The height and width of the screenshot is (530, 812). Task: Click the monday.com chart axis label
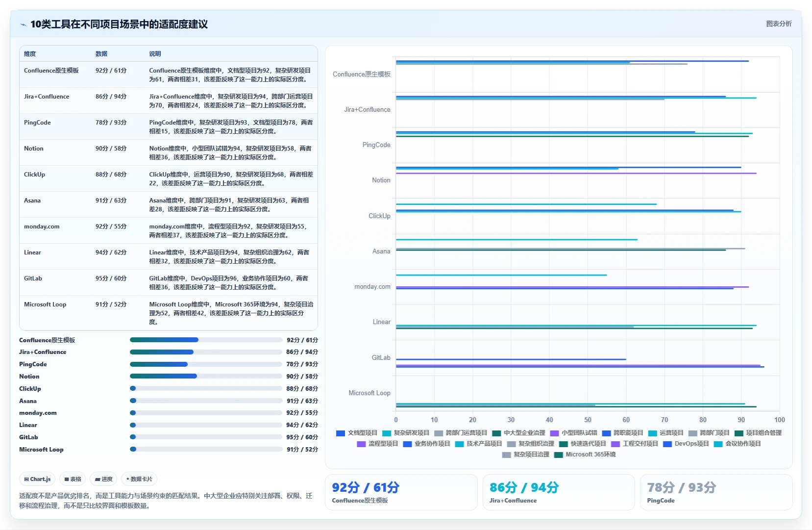pos(372,287)
